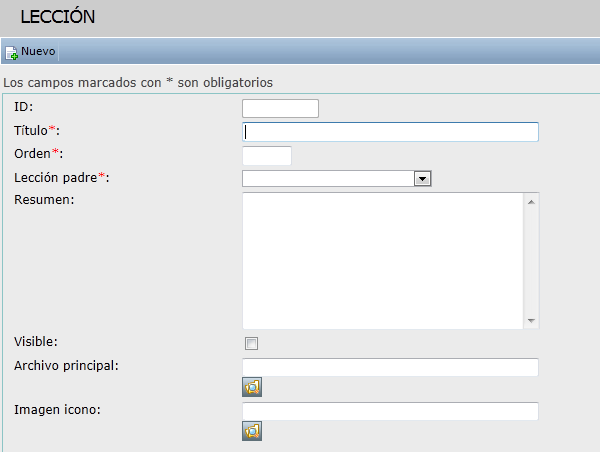The image size is (600, 452).
Task: Click inside the Lección padre combo box
Action: [x=328, y=179]
